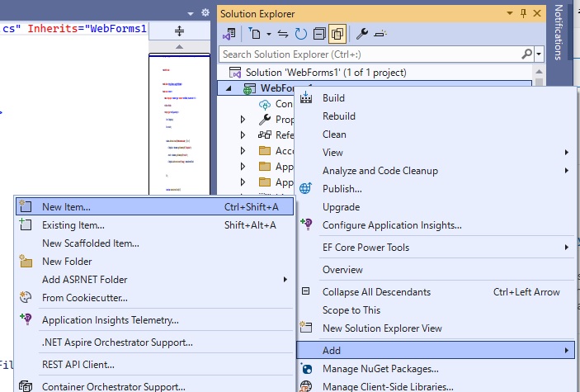Click Container Orchestrator Support icon
The image size is (580, 392).
click(26, 386)
